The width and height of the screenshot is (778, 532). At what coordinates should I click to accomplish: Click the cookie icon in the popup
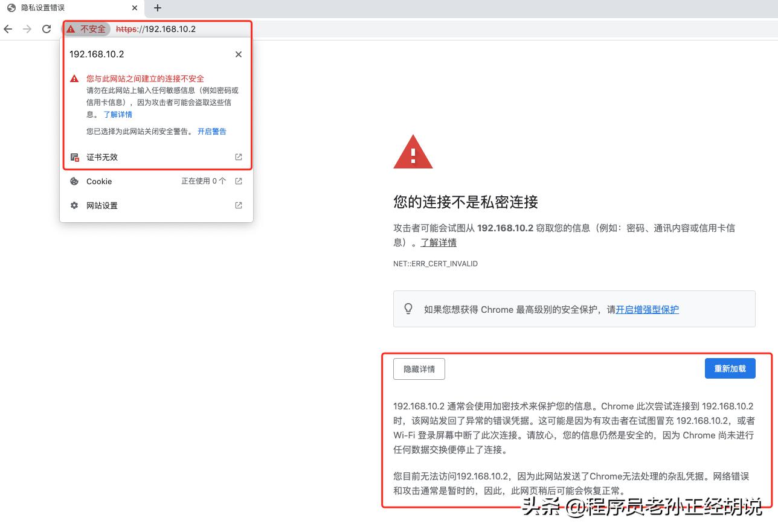click(x=74, y=181)
